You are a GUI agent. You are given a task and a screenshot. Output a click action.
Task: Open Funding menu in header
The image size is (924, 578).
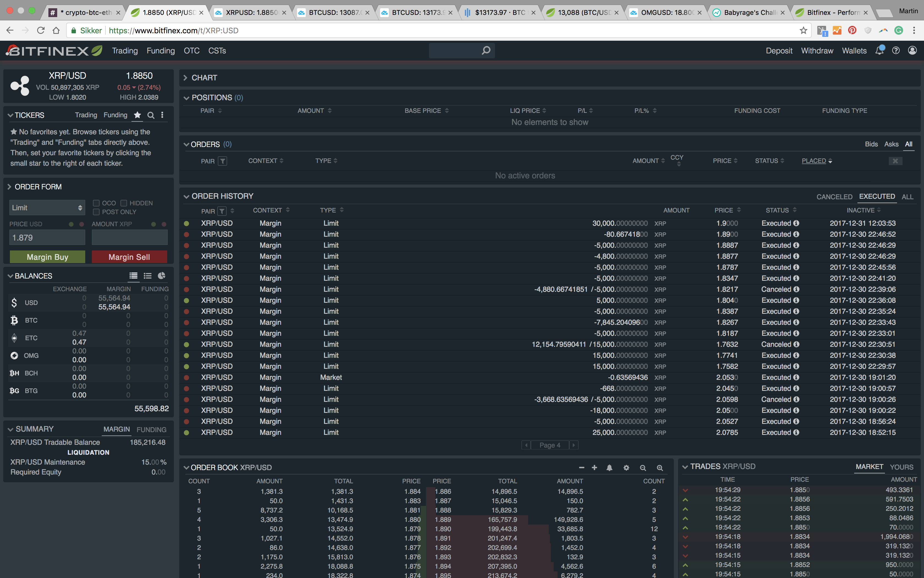pyautogui.click(x=161, y=50)
